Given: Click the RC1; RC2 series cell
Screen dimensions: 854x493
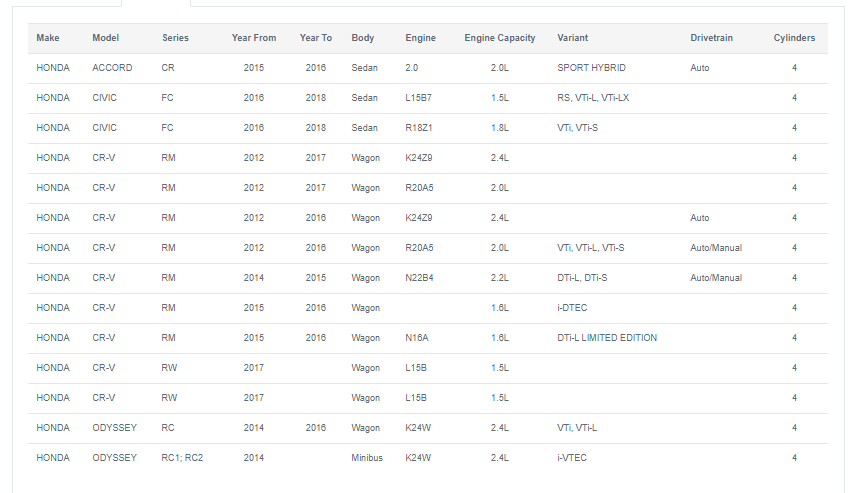Looking at the screenshot, I should point(182,458).
